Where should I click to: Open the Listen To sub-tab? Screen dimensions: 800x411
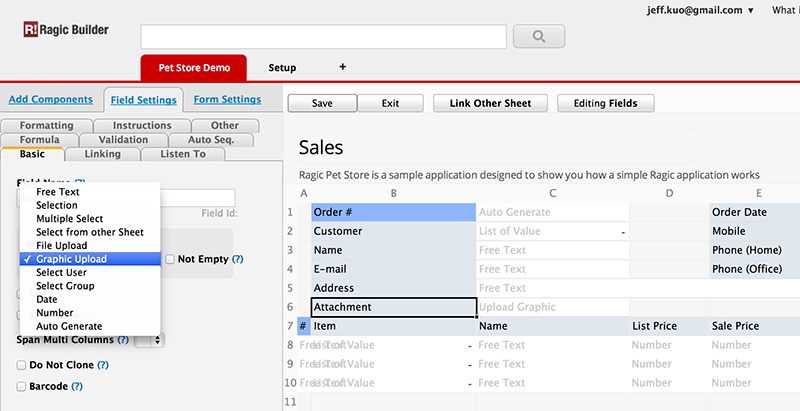[x=183, y=154]
